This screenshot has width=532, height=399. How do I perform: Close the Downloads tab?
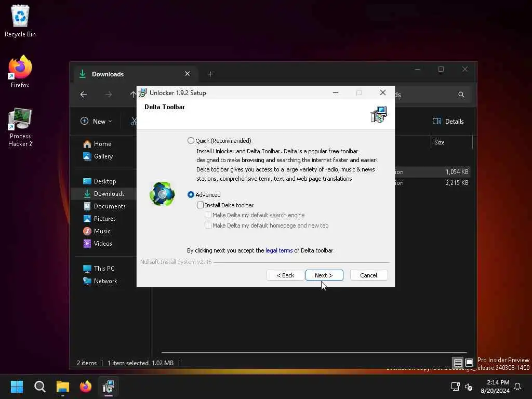point(187,74)
